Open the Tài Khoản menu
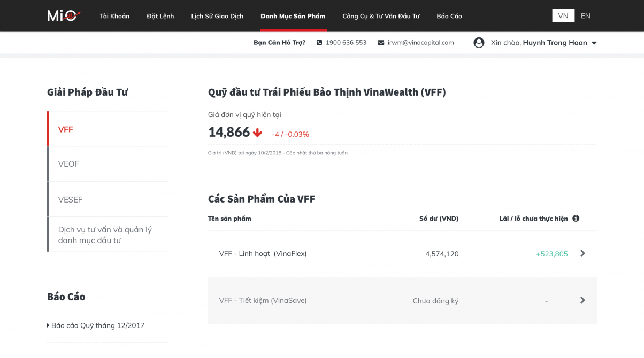 pos(114,16)
